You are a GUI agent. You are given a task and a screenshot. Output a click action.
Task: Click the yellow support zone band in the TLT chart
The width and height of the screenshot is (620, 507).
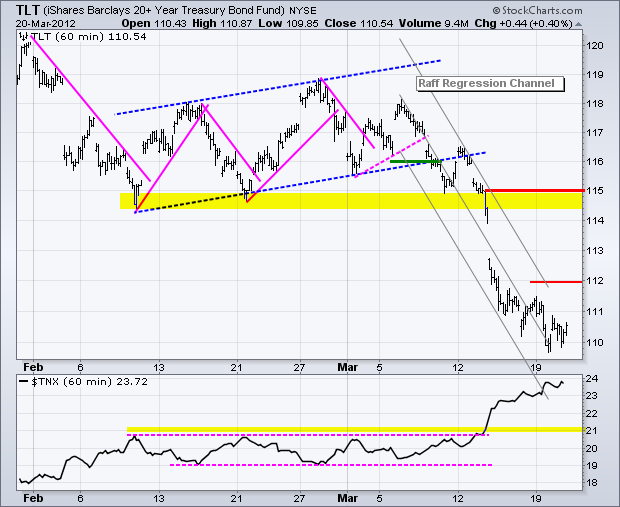pyautogui.click(x=351, y=201)
